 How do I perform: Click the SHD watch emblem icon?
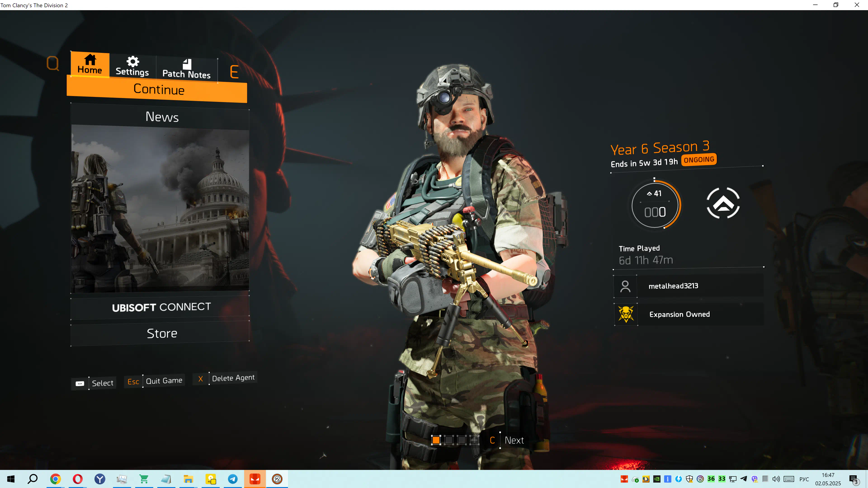(x=723, y=203)
